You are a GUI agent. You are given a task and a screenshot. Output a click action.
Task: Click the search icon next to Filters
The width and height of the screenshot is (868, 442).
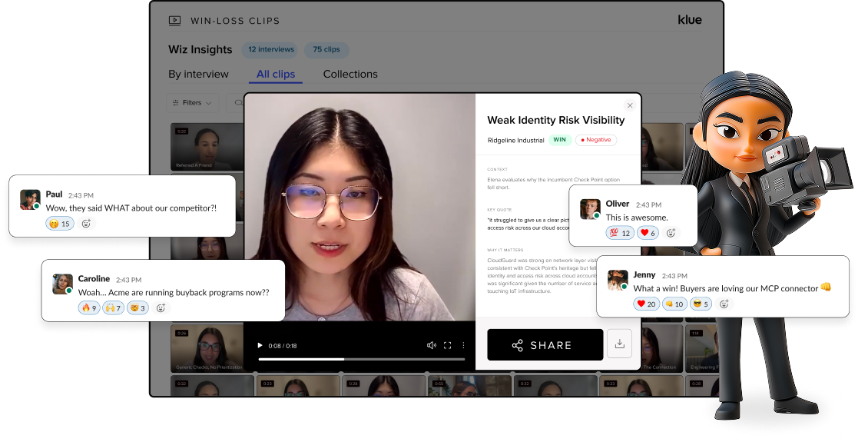pos(239,103)
